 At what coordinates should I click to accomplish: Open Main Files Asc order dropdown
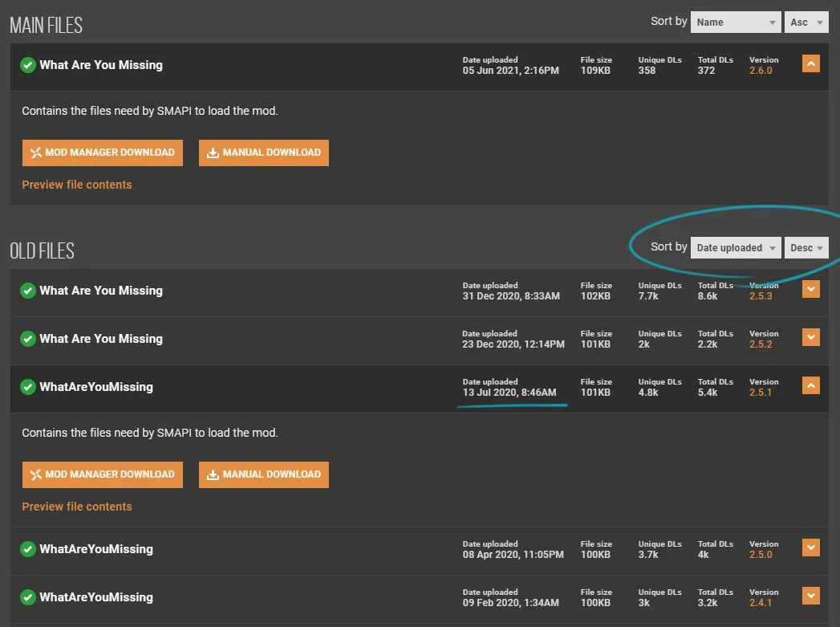click(x=806, y=22)
